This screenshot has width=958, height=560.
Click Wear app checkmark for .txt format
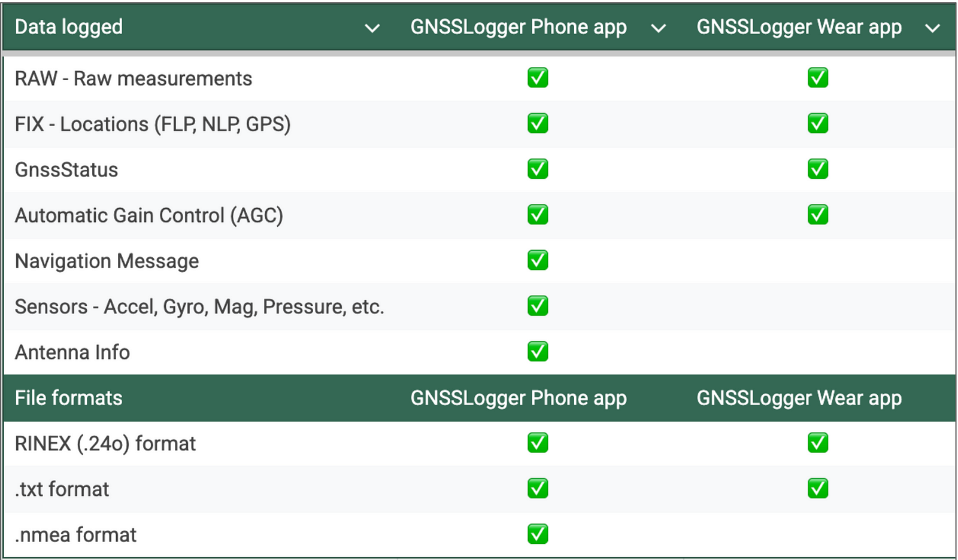pos(818,489)
